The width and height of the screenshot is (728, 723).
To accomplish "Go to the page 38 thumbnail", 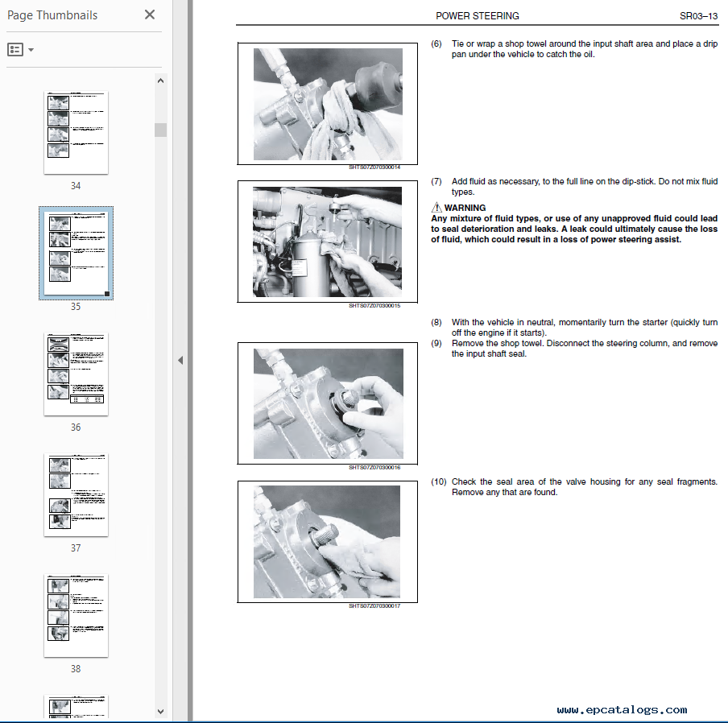I will (77, 615).
